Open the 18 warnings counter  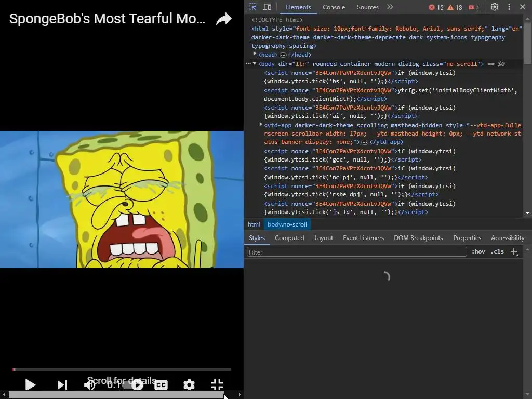[455, 7]
